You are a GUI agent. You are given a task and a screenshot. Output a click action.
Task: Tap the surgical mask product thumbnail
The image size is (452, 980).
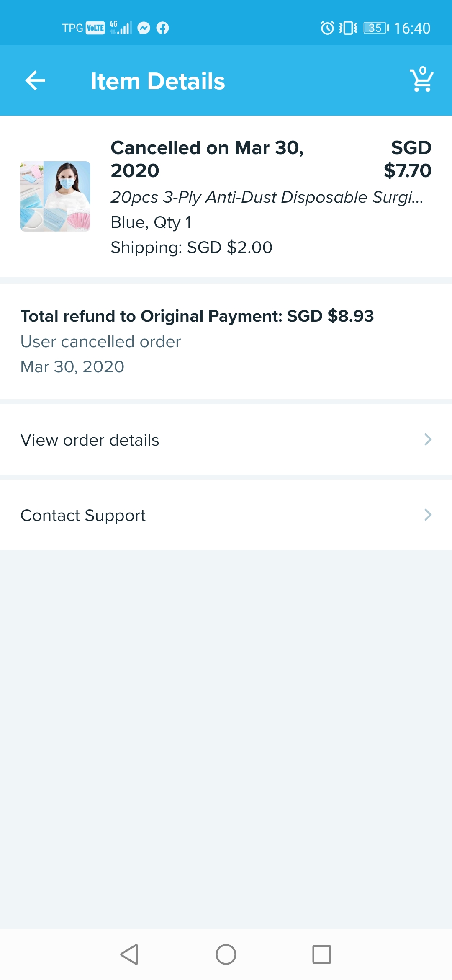tap(55, 196)
